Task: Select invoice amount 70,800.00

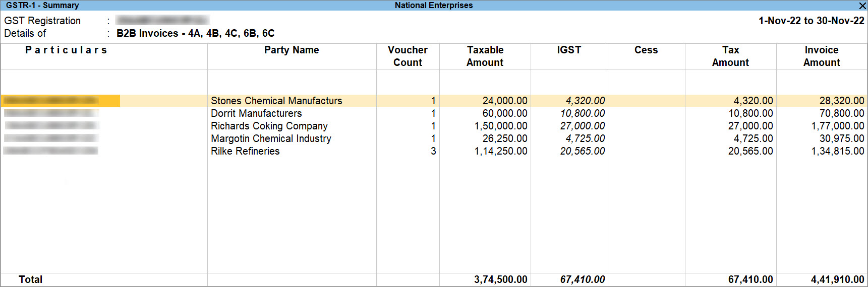Action: click(x=842, y=113)
